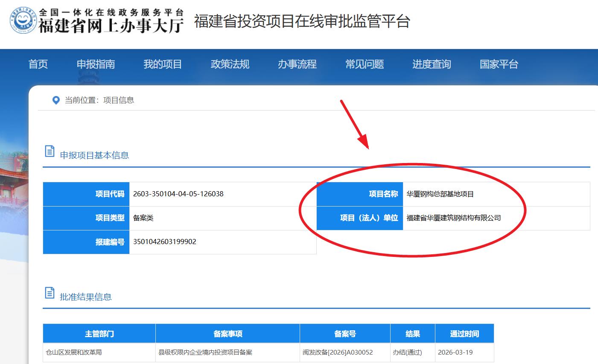
Task: Click the 福建省投资项目在线审批监管平台 title
Action: click(x=302, y=21)
